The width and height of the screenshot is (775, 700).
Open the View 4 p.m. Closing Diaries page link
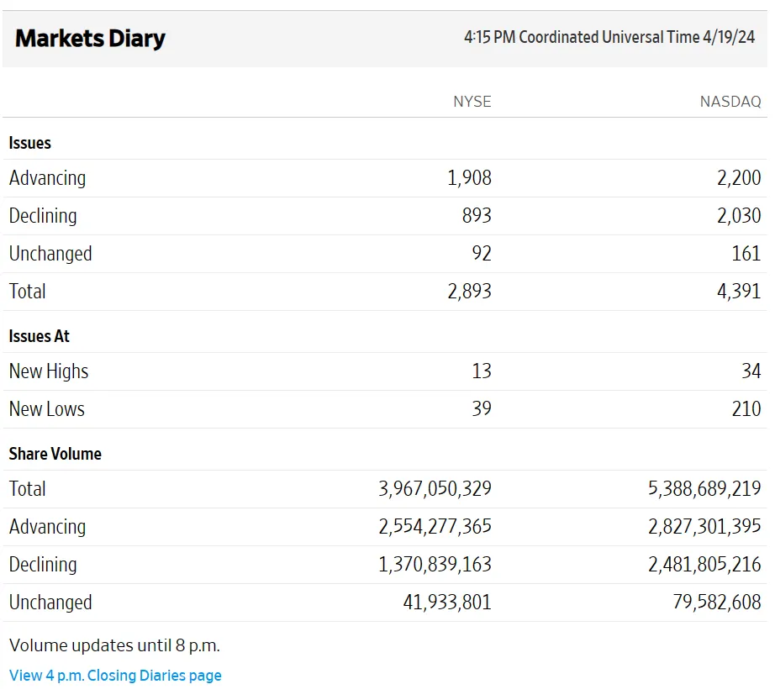(114, 675)
